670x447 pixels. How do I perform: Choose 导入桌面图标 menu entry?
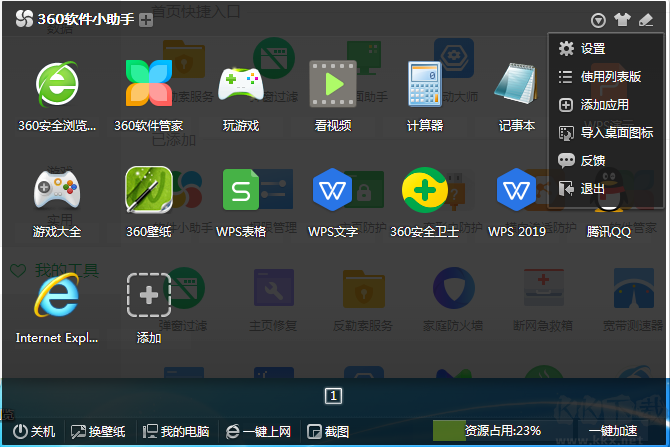[x=606, y=133]
